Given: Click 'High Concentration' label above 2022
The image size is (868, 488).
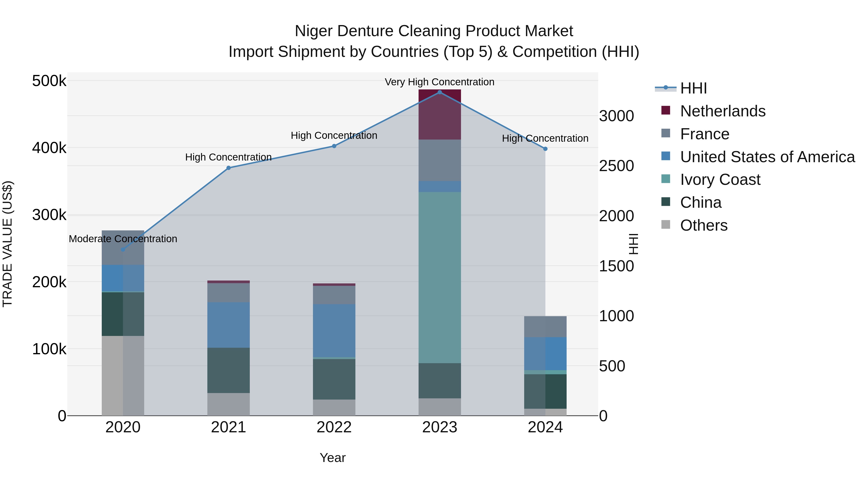Looking at the screenshot, I should [334, 135].
